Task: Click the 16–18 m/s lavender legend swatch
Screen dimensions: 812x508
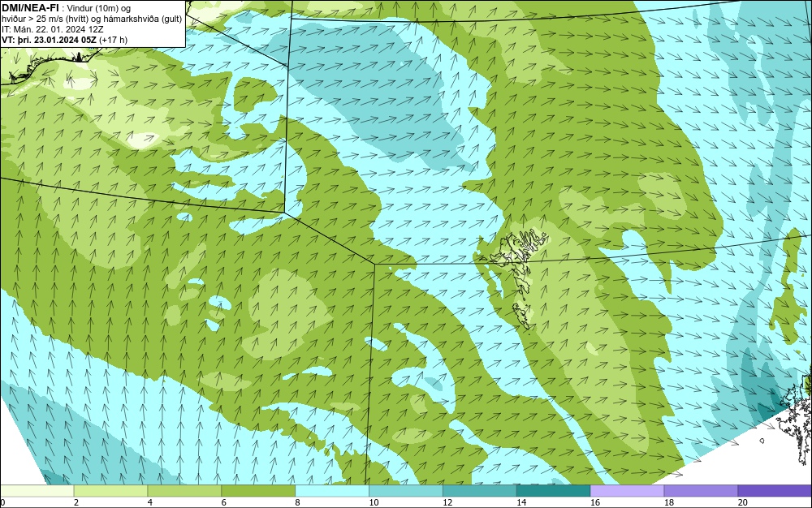Action: (x=627, y=490)
